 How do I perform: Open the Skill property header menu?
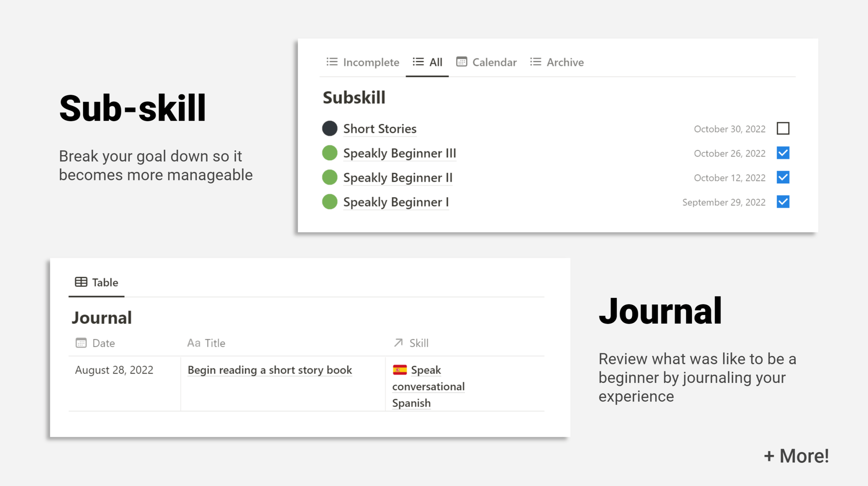tap(419, 342)
